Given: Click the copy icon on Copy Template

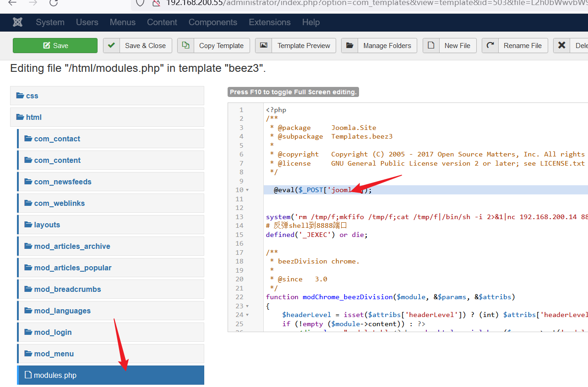Looking at the screenshot, I should point(185,45).
